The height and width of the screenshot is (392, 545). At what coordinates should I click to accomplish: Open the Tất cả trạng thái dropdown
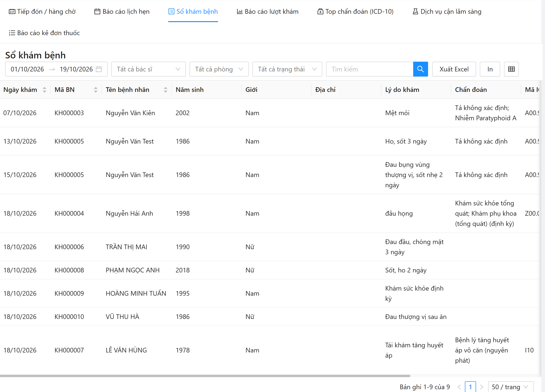[287, 69]
